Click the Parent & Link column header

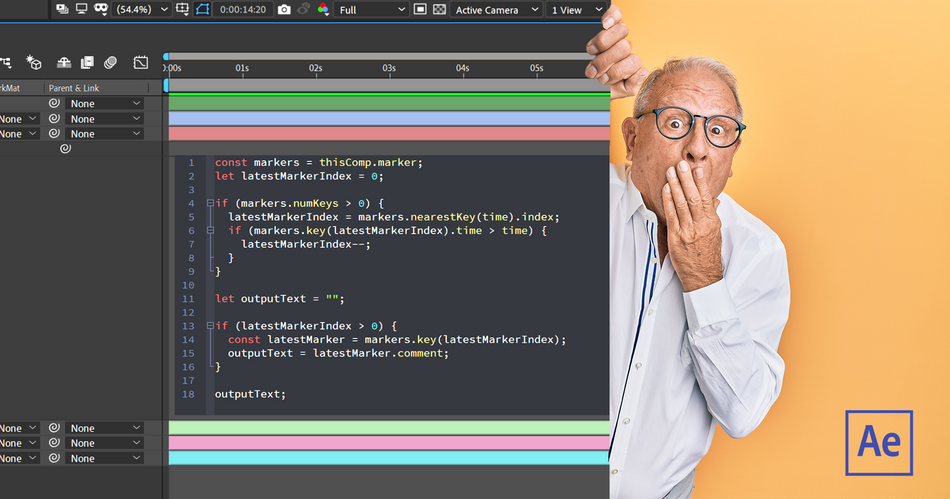click(74, 88)
